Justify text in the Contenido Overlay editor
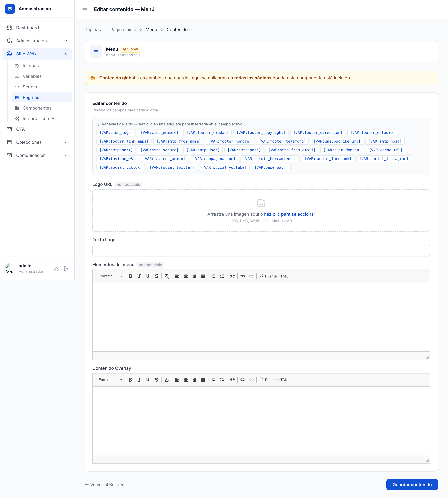This screenshot has width=448, height=498. (x=203, y=380)
